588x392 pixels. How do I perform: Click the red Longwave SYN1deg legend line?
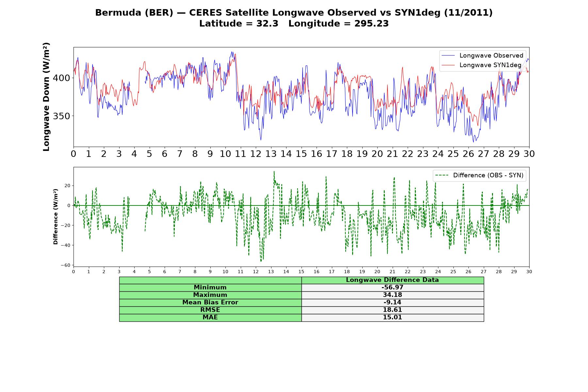coord(448,65)
